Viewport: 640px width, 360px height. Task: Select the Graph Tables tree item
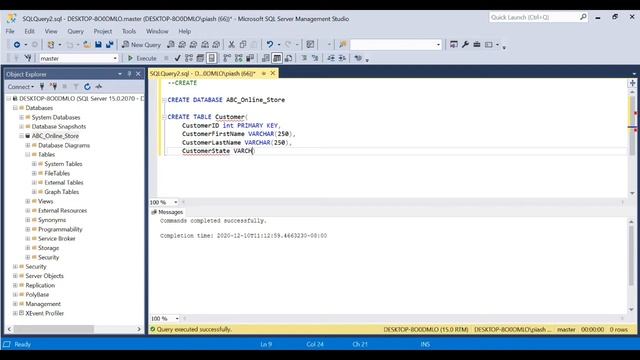62,192
